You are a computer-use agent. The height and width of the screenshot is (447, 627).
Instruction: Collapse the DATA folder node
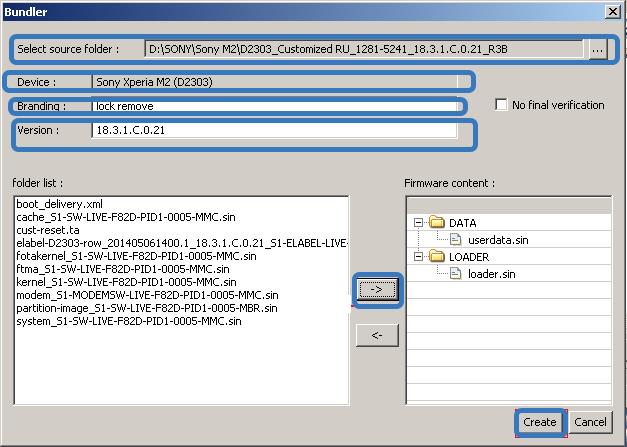(x=418, y=222)
